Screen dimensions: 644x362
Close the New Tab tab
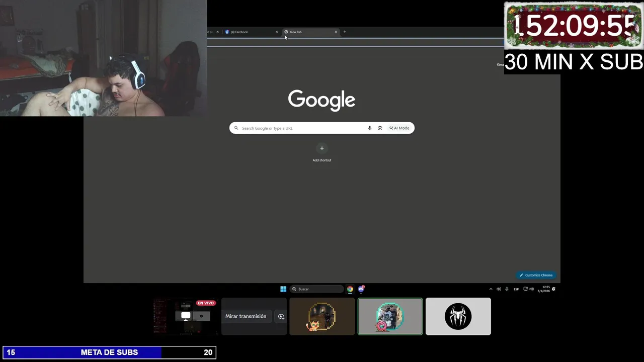[x=336, y=32]
